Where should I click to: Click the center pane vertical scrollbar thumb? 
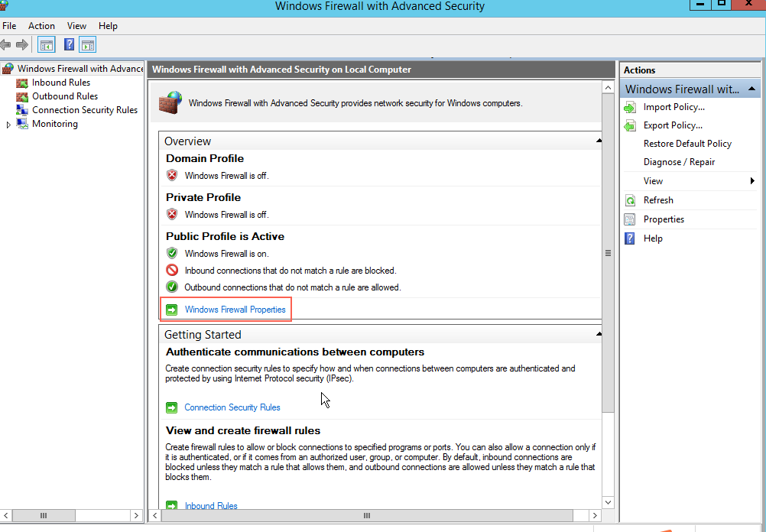[x=609, y=252]
